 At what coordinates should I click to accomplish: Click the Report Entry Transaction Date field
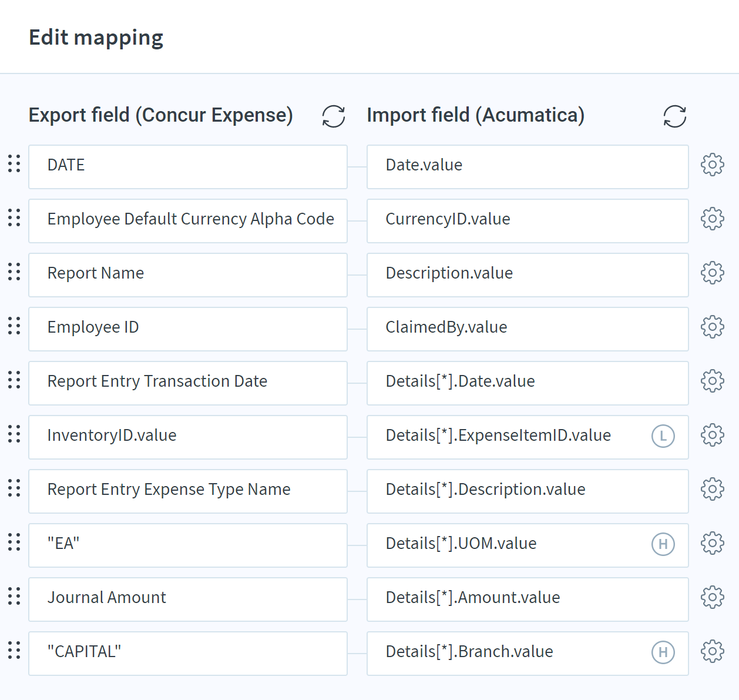click(188, 383)
